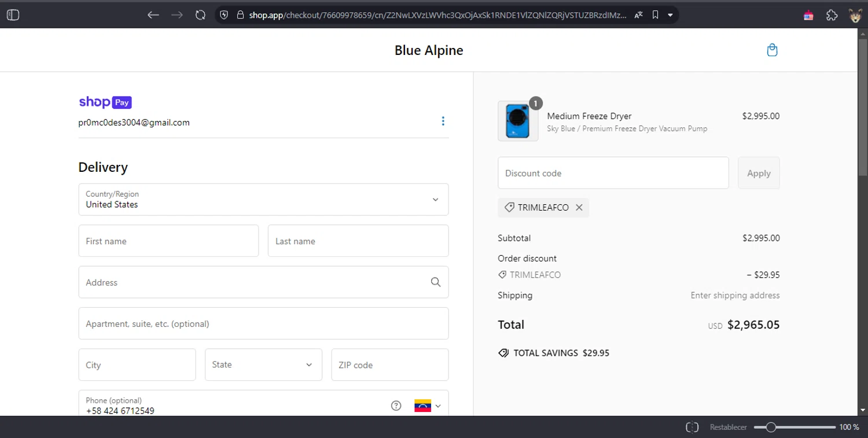Click the translate page icon in address bar
This screenshot has height=438, width=868.
(x=639, y=15)
